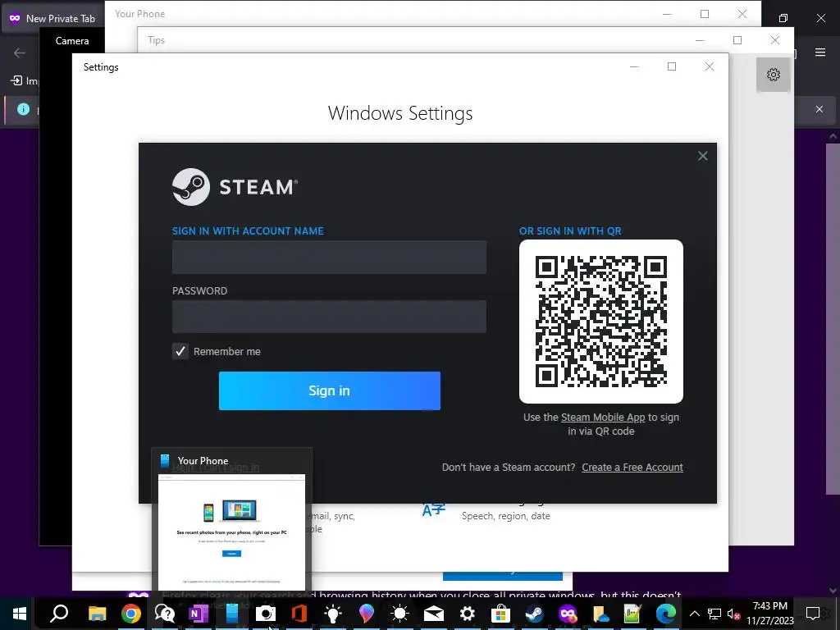
Task: Minimize the Settings window
Action: pyautogui.click(x=634, y=66)
